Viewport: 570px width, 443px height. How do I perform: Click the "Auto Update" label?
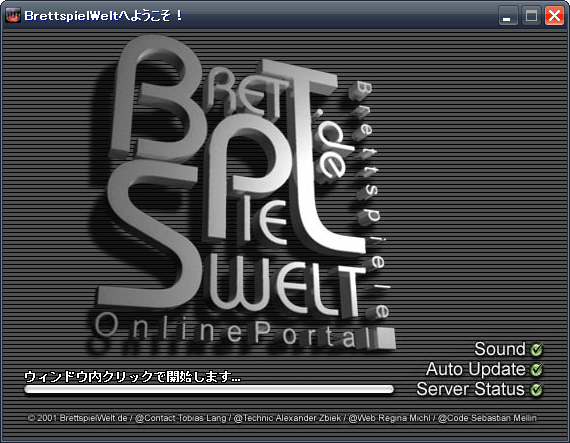point(475,370)
